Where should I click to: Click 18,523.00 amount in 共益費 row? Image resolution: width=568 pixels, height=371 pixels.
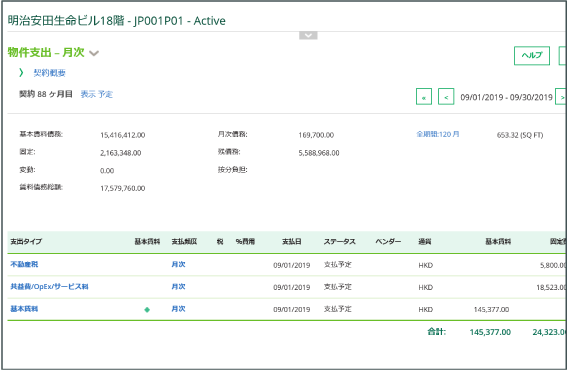(551, 287)
